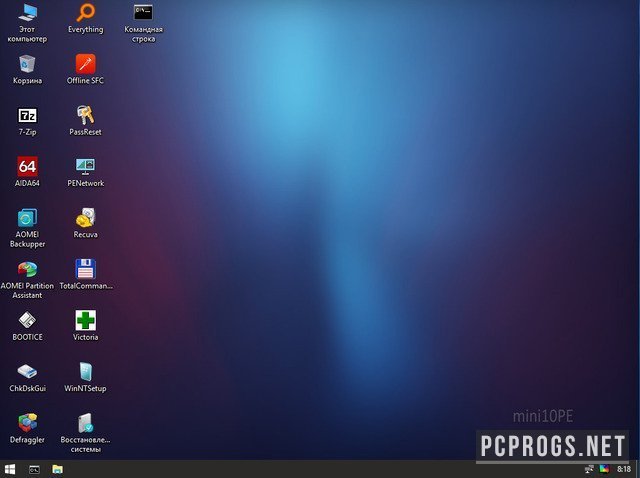This screenshot has height=478, width=640.
Task: Click the taskbar command prompt icon
Action: click(34, 470)
